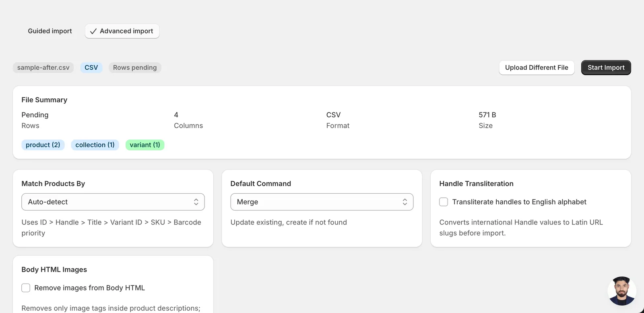The image size is (644, 313).
Task: Select the Advanced import tab
Action: [122, 31]
